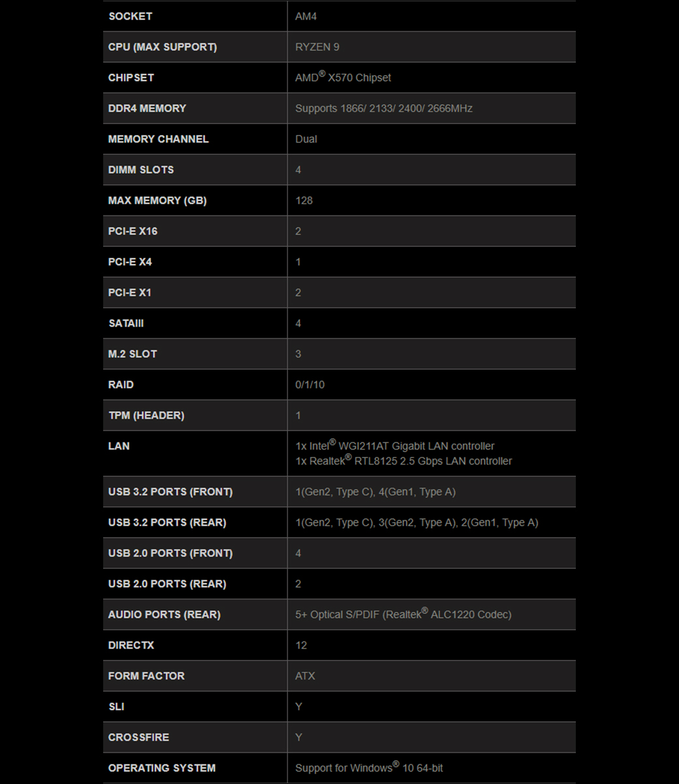Click the DDR4 MEMORY row label

coord(147,108)
